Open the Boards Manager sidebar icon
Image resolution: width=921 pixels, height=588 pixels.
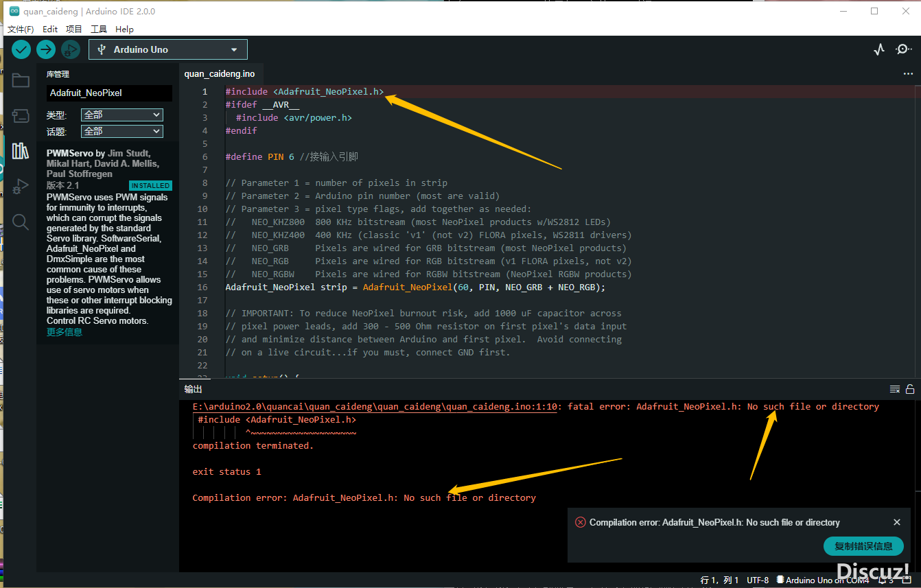(x=21, y=115)
